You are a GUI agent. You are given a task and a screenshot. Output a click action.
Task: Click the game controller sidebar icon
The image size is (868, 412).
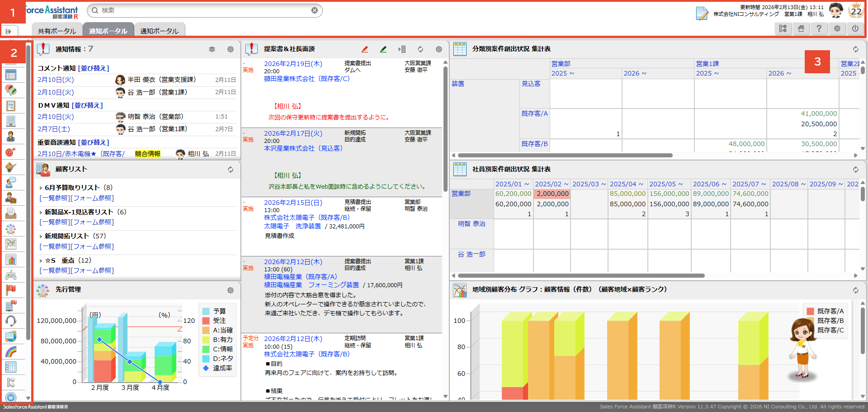tap(11, 275)
